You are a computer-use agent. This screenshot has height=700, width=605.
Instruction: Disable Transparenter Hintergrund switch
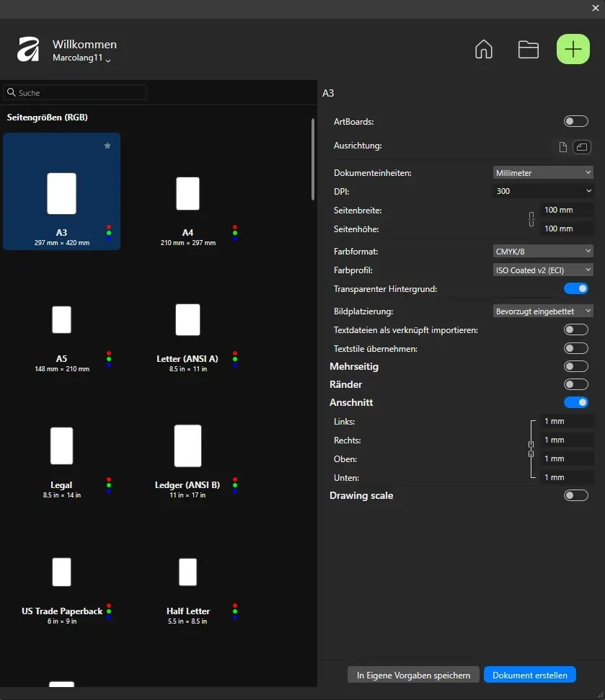pyautogui.click(x=576, y=288)
